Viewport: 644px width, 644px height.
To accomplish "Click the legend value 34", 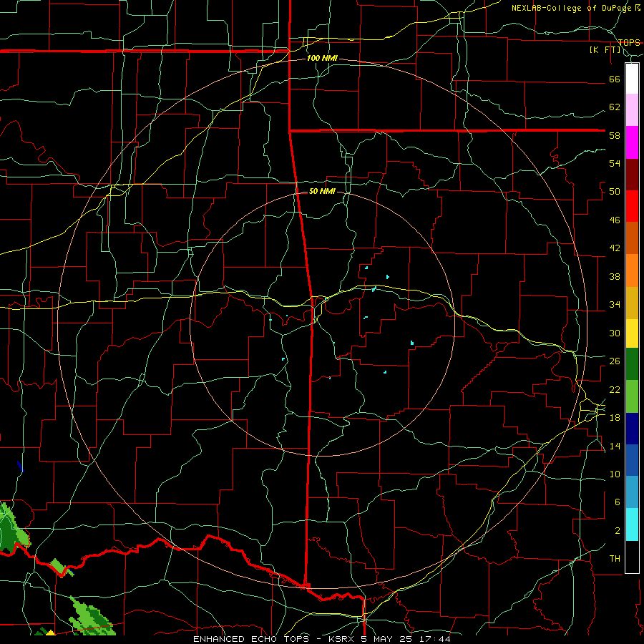I will click(615, 305).
